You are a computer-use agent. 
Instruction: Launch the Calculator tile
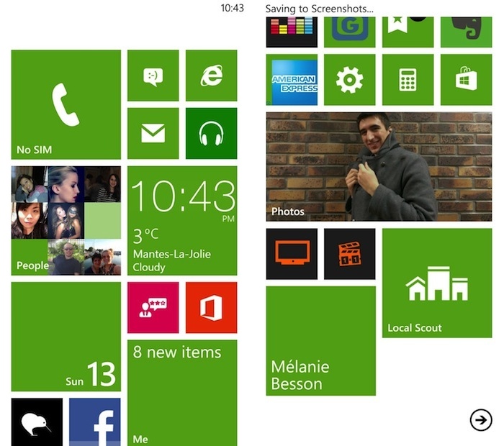click(408, 80)
